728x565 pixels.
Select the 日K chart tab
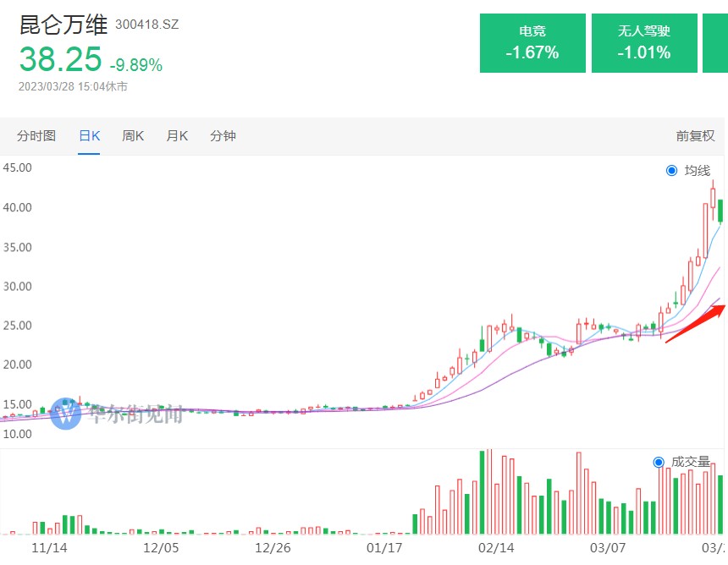[x=89, y=136]
